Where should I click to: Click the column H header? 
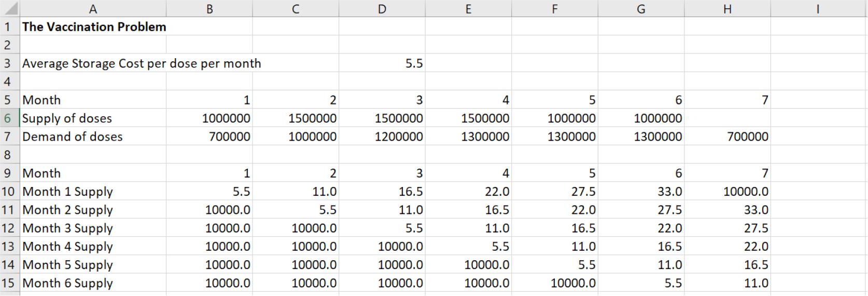tap(727, 8)
